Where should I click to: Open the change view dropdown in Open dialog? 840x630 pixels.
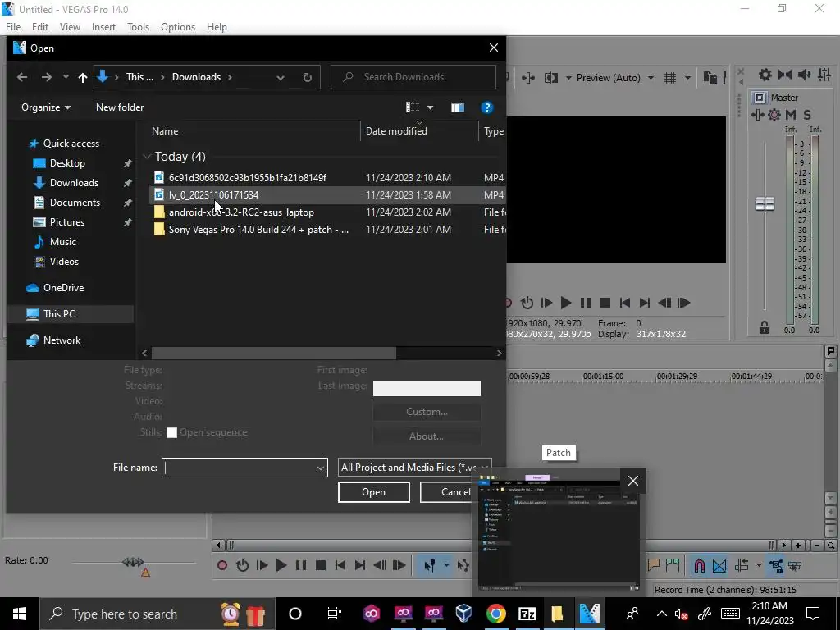coord(430,107)
